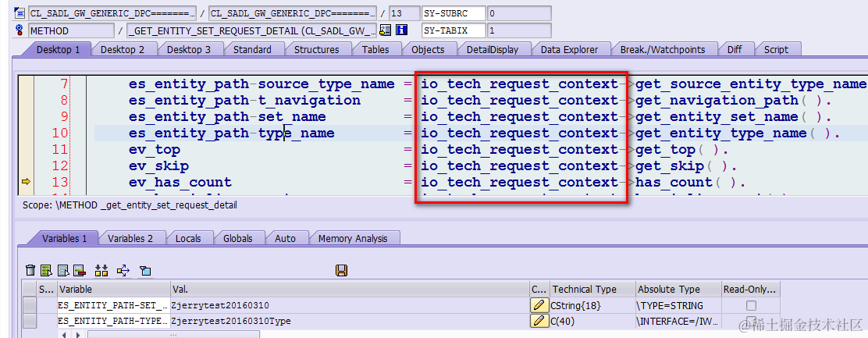
Task: Click the SY-SUBRC field
Action: [x=454, y=13]
